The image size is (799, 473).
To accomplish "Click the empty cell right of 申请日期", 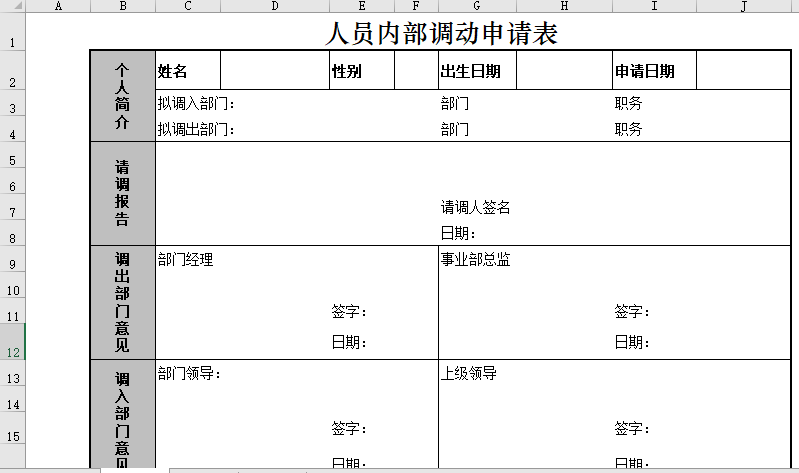I will coord(746,71).
